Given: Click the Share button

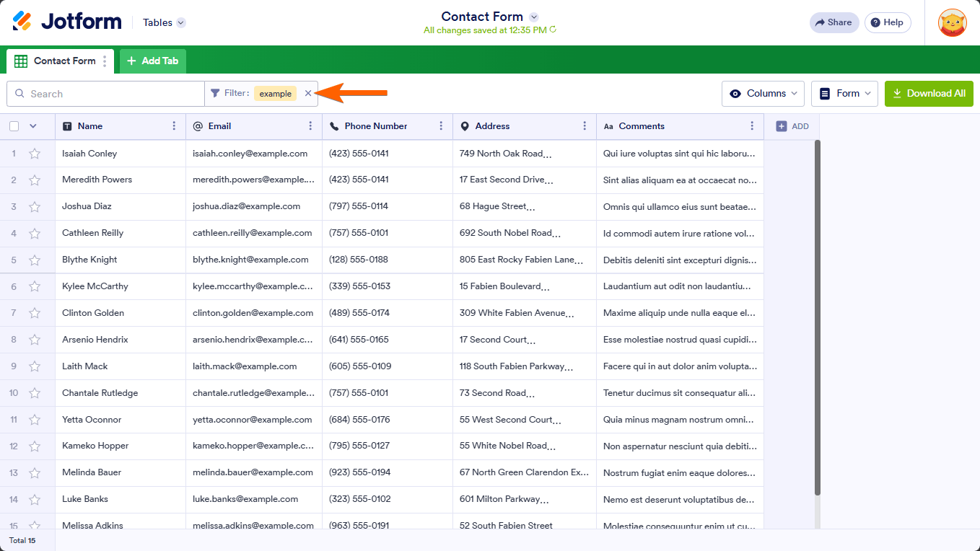Looking at the screenshot, I should pyautogui.click(x=834, y=22).
